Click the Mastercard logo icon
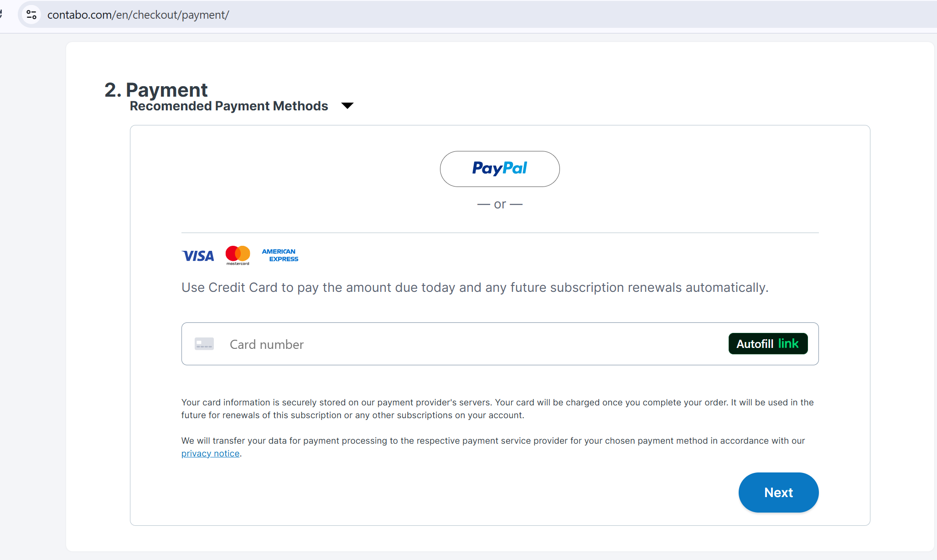937x560 pixels. coord(238,255)
